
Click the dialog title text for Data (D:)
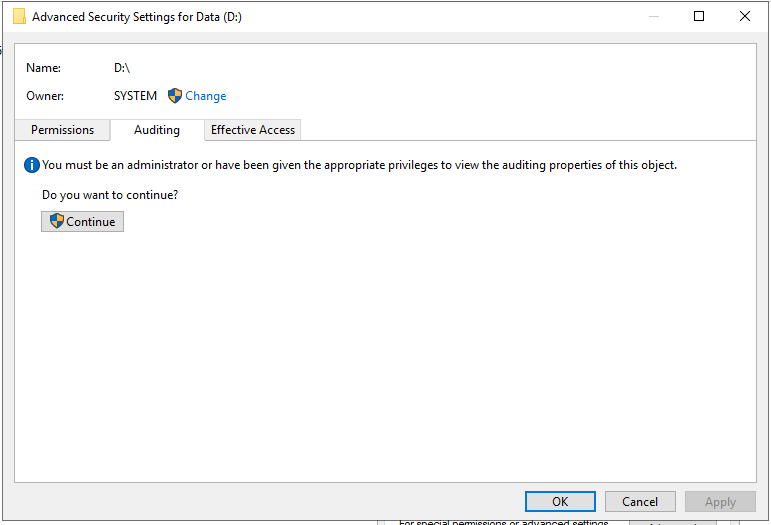click(137, 17)
